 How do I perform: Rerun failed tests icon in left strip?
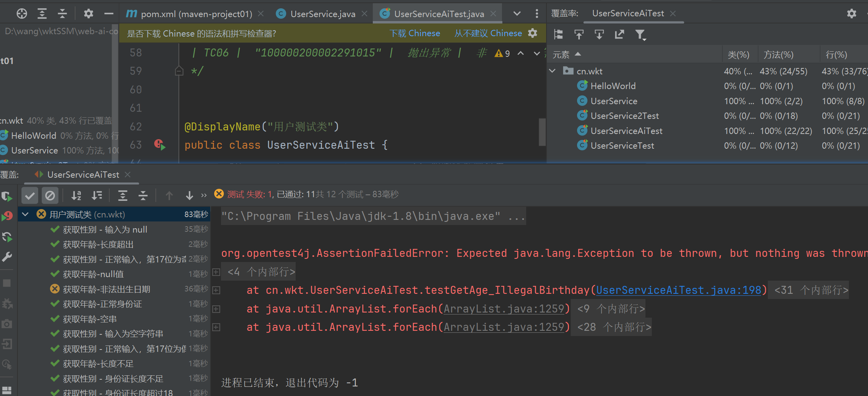(7, 216)
